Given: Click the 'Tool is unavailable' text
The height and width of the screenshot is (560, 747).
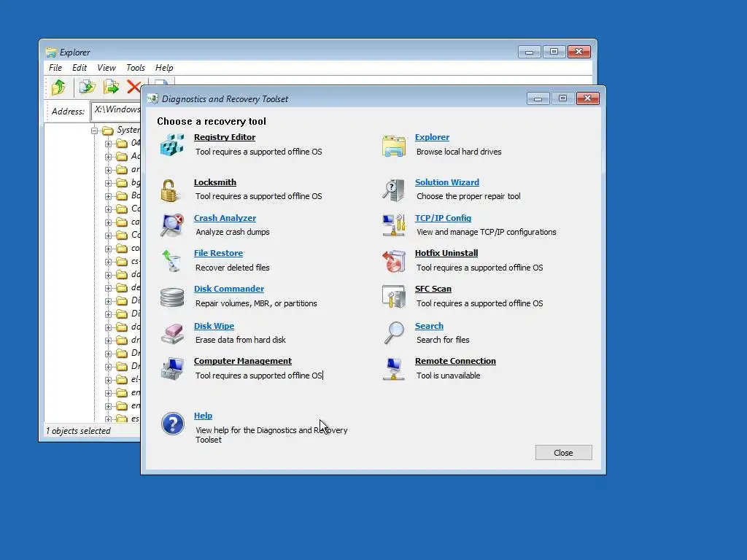Looking at the screenshot, I should pyautogui.click(x=449, y=376).
